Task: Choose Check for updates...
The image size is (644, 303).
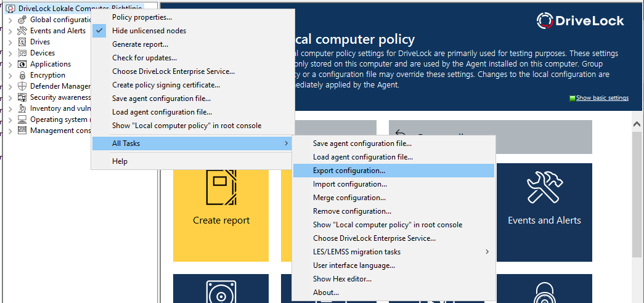Action: (192, 58)
